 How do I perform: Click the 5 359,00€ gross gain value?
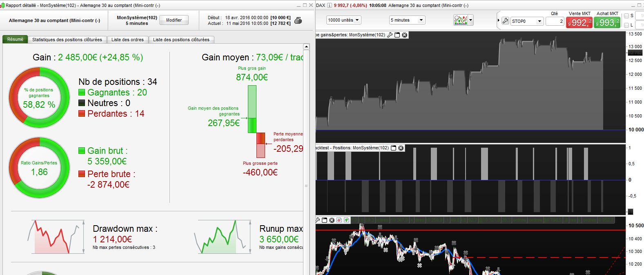[107, 162]
